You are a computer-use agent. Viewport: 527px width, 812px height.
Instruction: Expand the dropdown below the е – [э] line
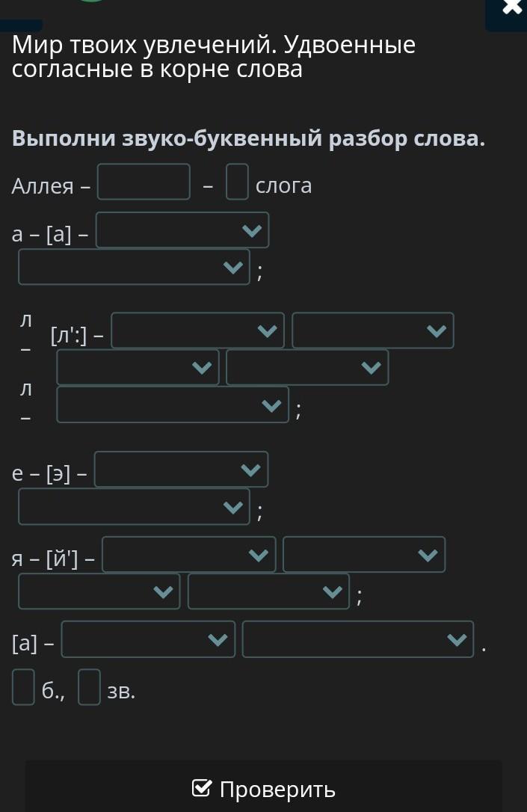pyautogui.click(x=134, y=506)
